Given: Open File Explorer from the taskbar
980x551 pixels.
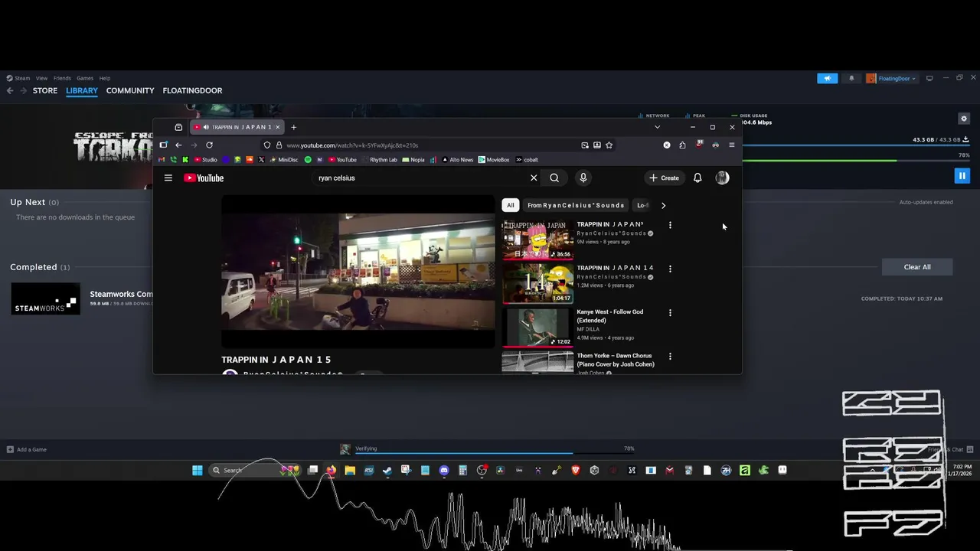Looking at the screenshot, I should click(350, 471).
